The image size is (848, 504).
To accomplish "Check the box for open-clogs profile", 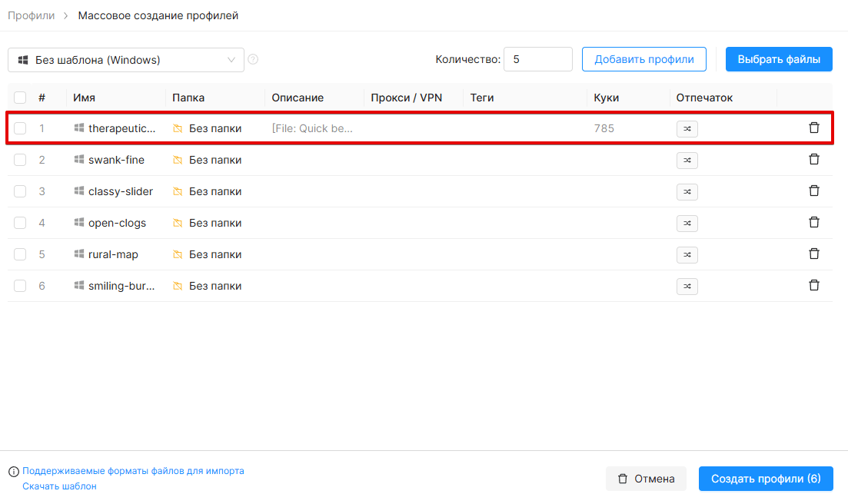I will point(20,223).
